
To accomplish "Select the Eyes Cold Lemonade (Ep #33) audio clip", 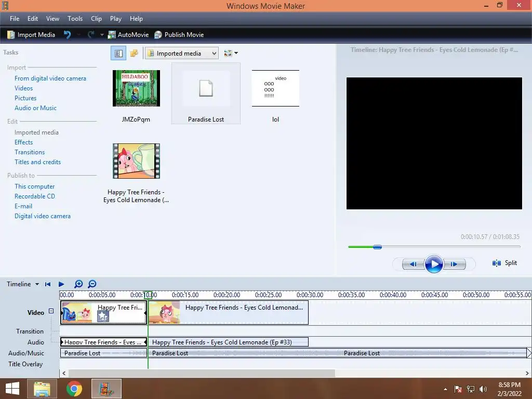I will pos(229,342).
